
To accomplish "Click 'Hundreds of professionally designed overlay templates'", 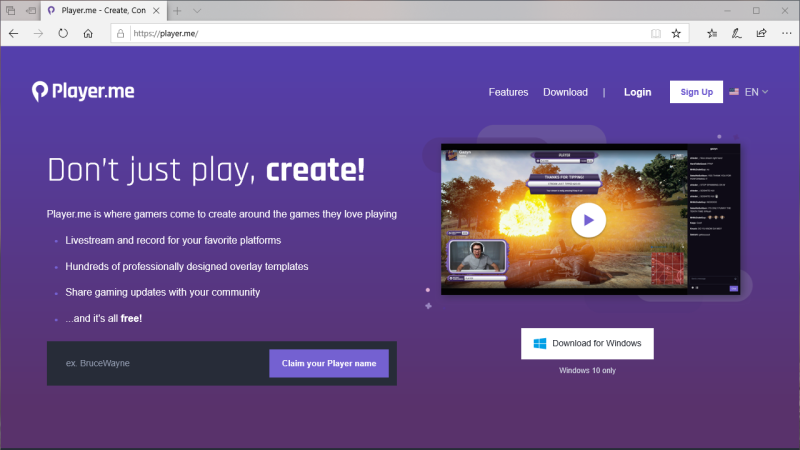I will (187, 266).
